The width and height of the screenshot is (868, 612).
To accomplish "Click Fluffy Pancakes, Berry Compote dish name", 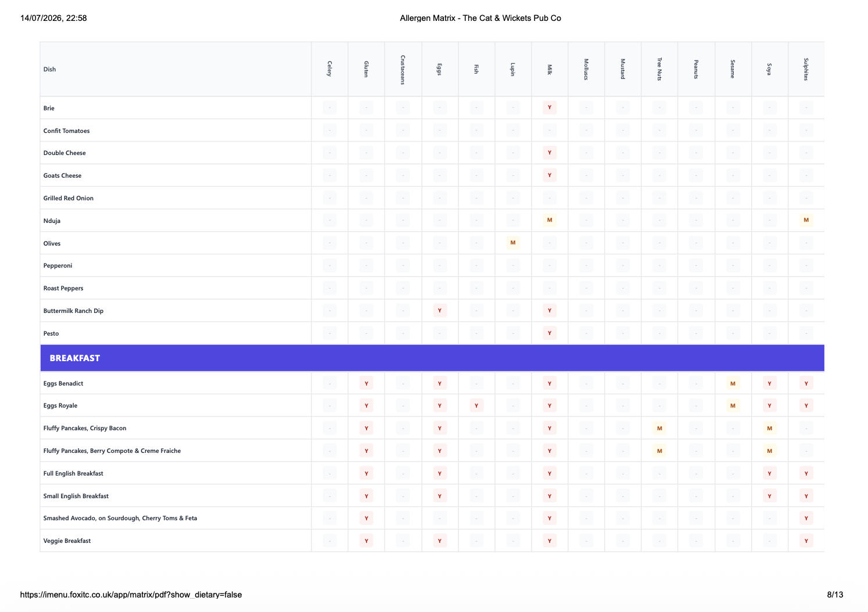I will (112, 451).
